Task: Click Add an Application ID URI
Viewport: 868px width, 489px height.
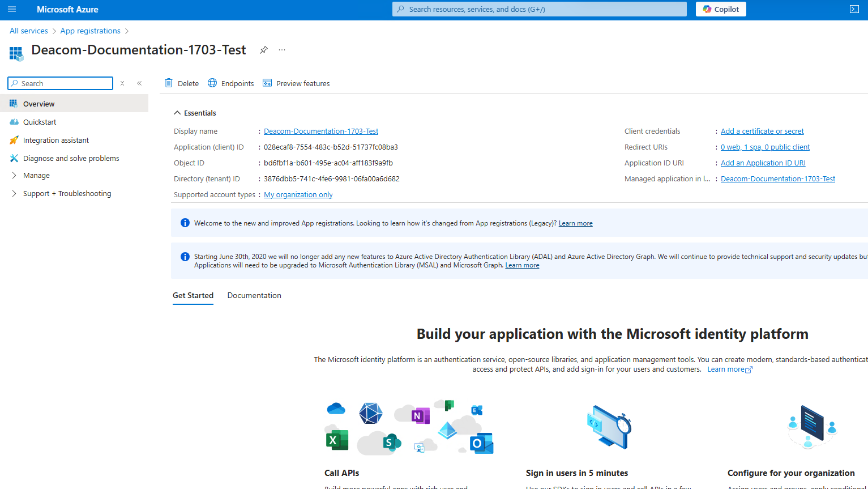Action: [x=763, y=163]
